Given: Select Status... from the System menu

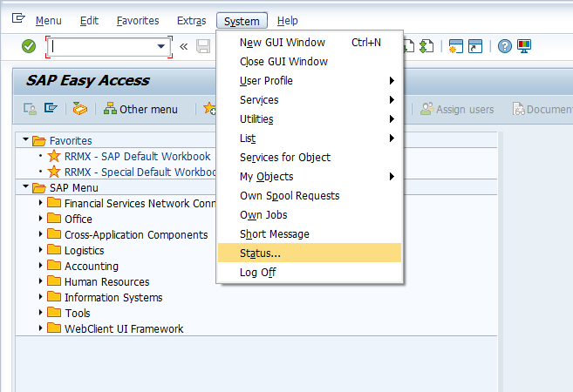Looking at the screenshot, I should pos(260,253).
